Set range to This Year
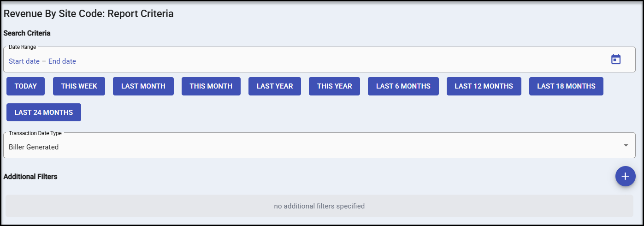Viewport: 644px width, 226px height. 335,86
